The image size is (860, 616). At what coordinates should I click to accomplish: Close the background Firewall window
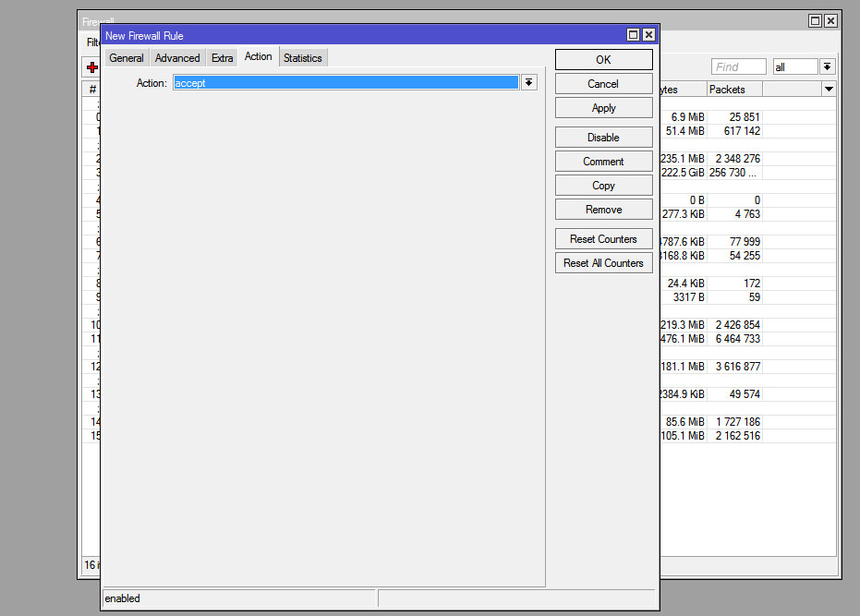[830, 20]
